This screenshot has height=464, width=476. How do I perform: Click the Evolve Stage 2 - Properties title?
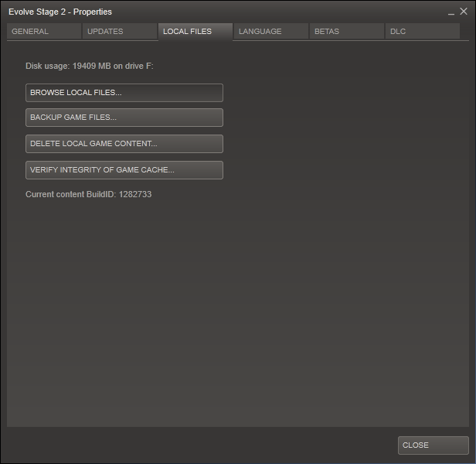60,12
